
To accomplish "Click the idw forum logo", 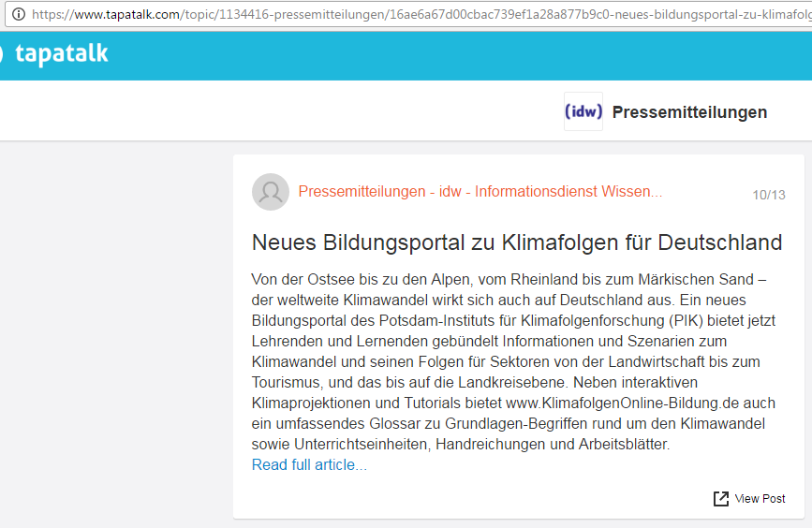I will (x=583, y=111).
